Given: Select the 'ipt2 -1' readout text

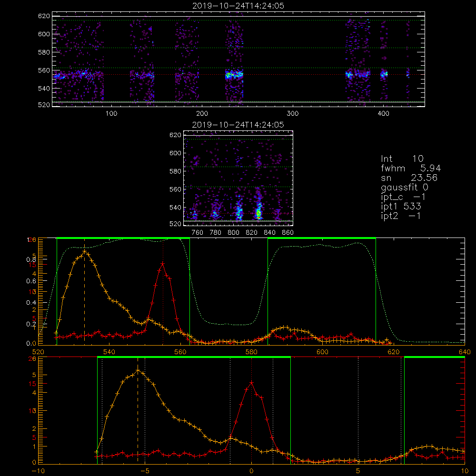Looking at the screenshot, I should click(401, 216).
